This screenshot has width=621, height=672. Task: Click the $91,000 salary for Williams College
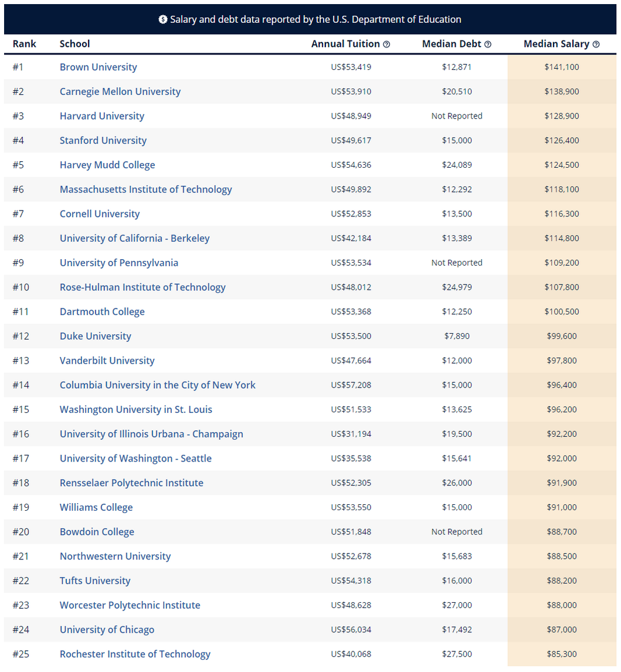pyautogui.click(x=561, y=507)
